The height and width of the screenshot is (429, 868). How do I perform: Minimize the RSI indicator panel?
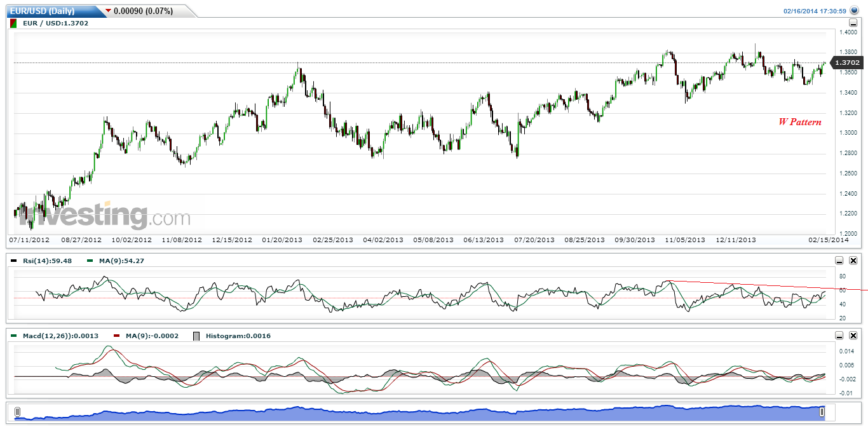pos(839,261)
